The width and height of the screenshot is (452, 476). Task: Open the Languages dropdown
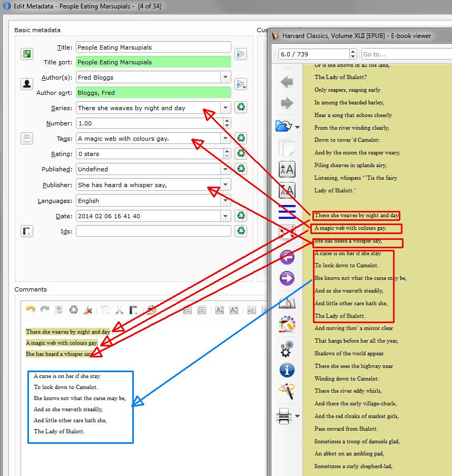(x=225, y=200)
